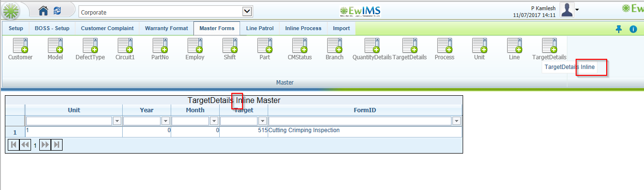644x190 pixels.
Task: Open the DefectType master icon
Action: pyautogui.click(x=90, y=45)
